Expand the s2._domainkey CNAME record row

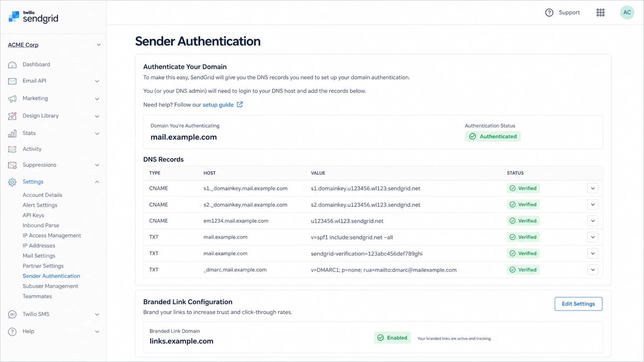tap(593, 205)
